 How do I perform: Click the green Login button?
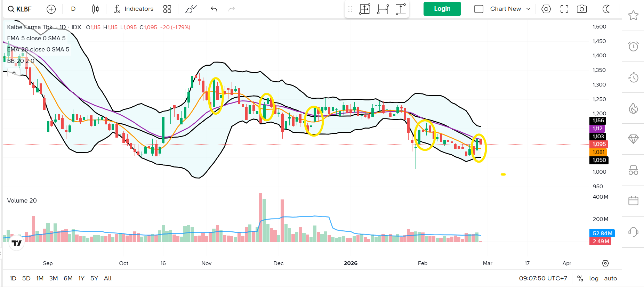tap(442, 9)
